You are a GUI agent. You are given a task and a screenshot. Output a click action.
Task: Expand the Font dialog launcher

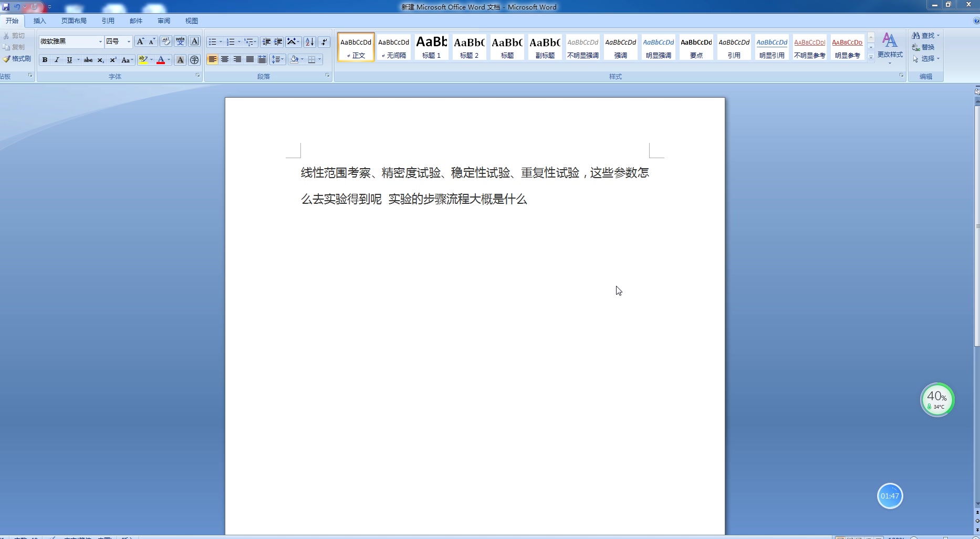198,76
